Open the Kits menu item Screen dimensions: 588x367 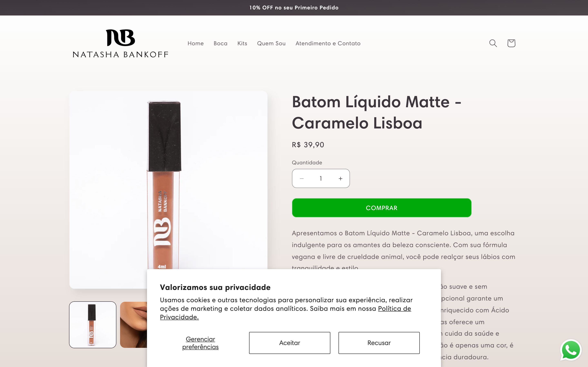(242, 43)
